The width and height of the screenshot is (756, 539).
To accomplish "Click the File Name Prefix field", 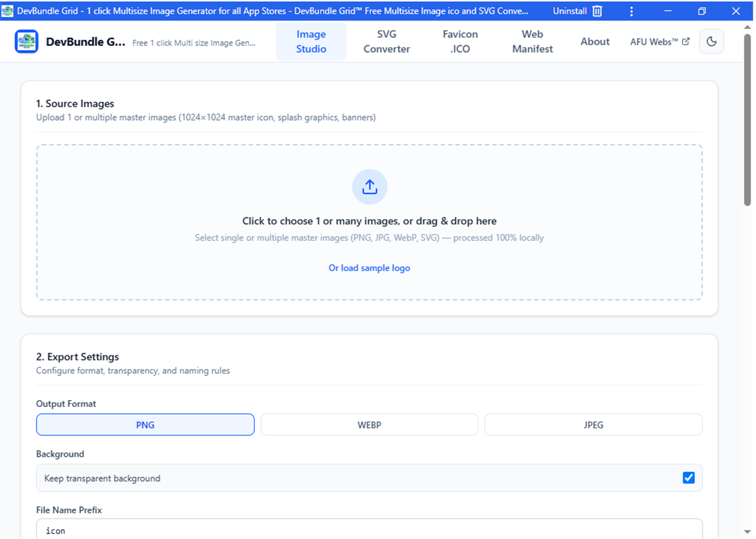I will coord(369,529).
